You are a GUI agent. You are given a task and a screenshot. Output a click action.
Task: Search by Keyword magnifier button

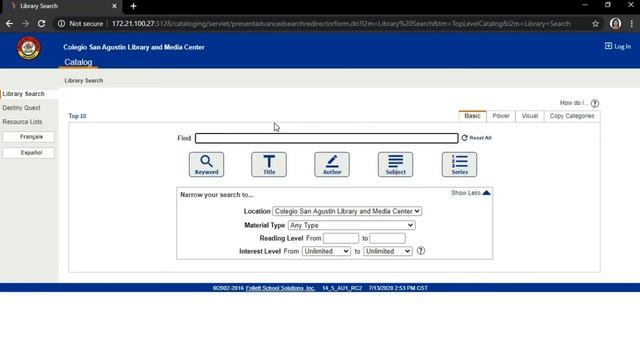point(206,164)
